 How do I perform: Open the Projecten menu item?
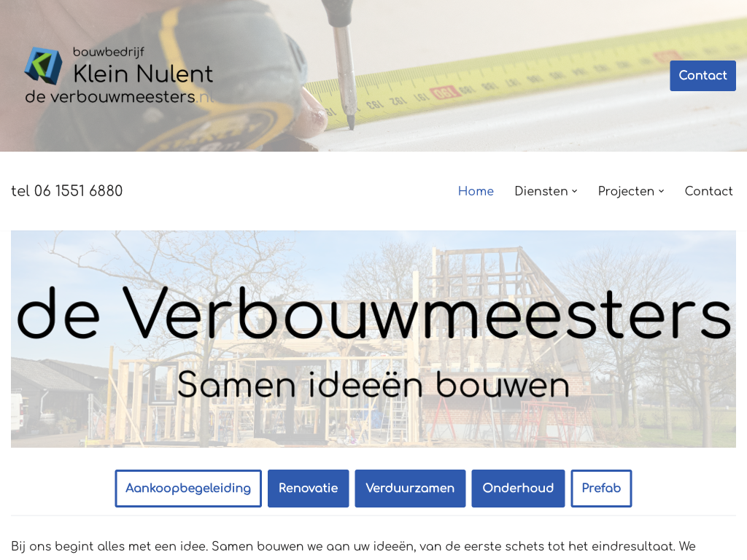626,191
